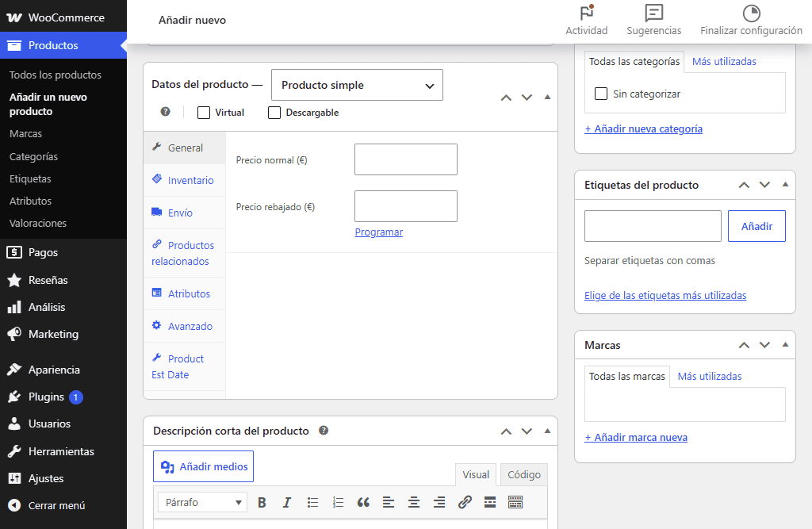Toggle the editor toolbar keyboard icon

tap(515, 502)
